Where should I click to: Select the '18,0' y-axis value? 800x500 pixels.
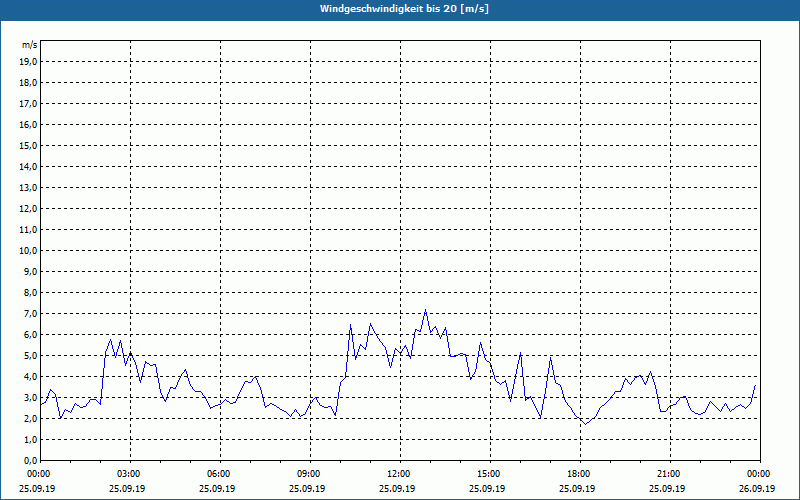click(x=28, y=83)
